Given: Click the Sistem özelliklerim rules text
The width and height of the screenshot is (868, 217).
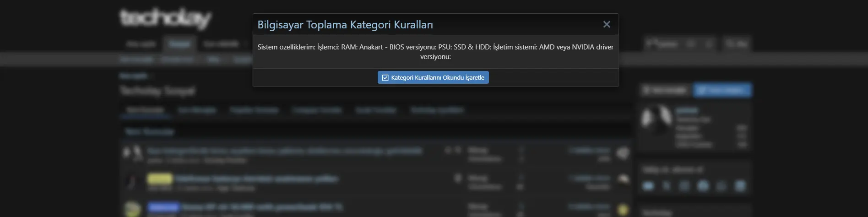Looking at the screenshot, I should click(435, 52).
